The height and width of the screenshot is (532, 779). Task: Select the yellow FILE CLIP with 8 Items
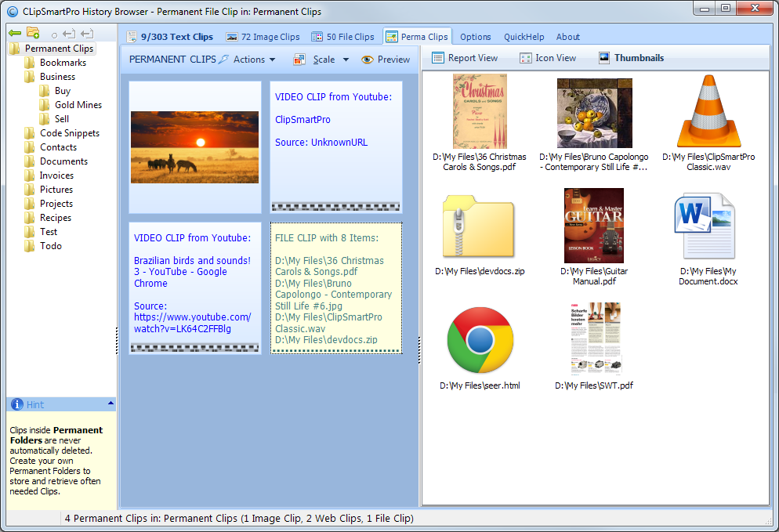(x=336, y=288)
